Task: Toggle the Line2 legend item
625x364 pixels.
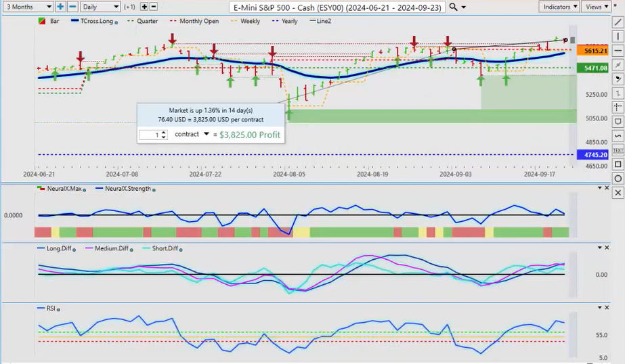Action: [x=320, y=21]
